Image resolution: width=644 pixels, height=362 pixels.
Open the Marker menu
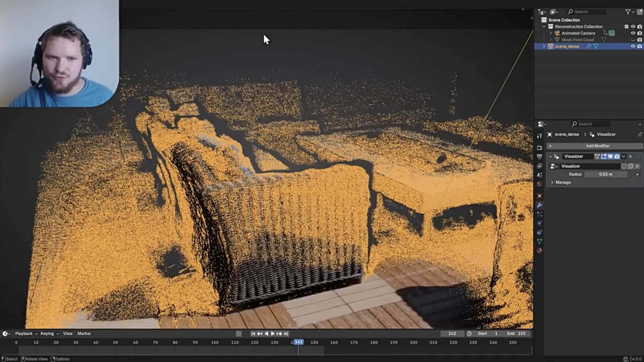pos(84,334)
